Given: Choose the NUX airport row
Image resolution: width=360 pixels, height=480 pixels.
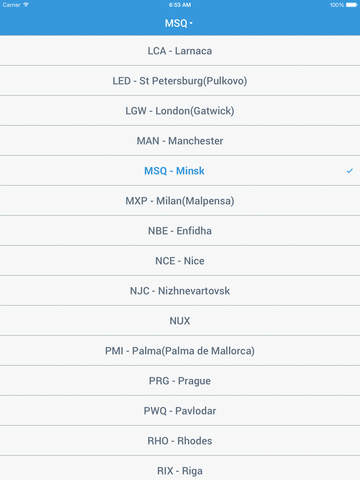Looking at the screenshot, I should pos(180,321).
